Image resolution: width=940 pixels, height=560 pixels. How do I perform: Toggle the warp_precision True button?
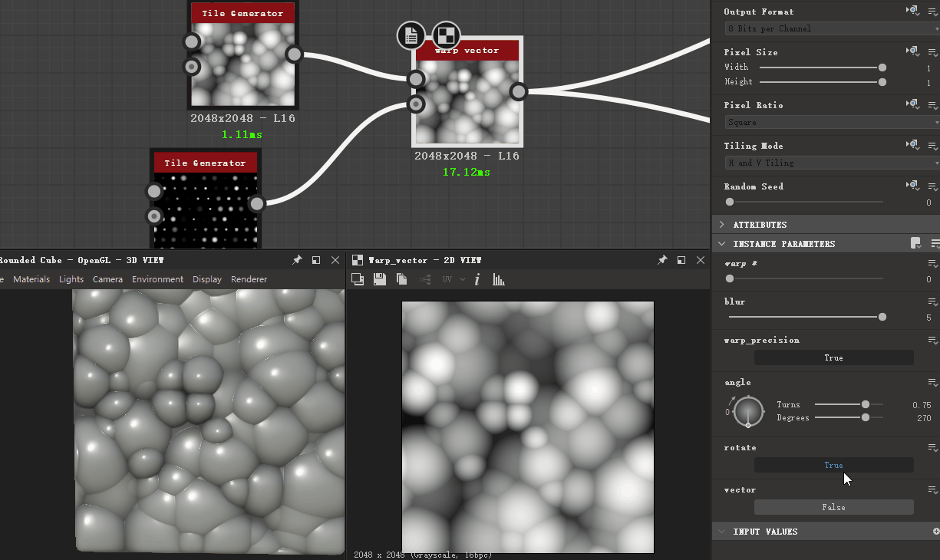click(833, 357)
